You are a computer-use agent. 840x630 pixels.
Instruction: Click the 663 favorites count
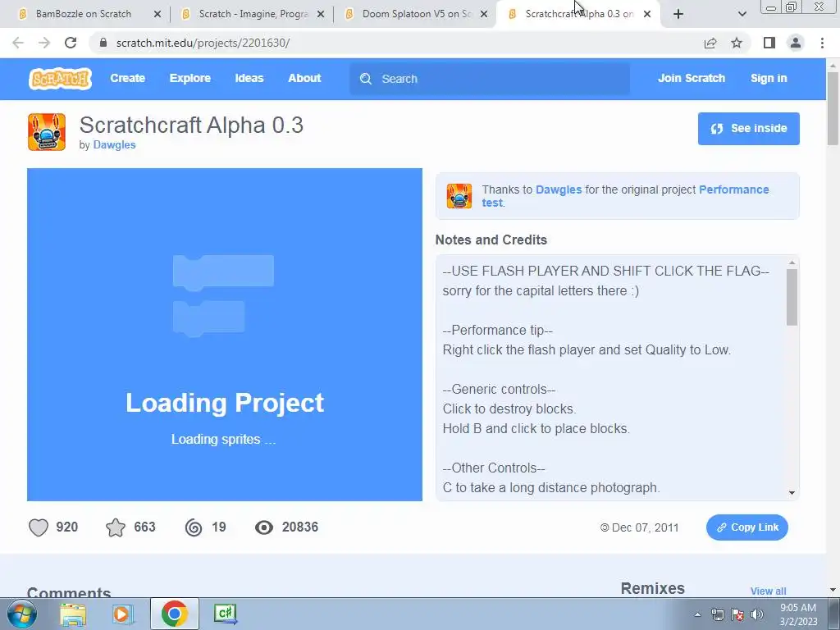(144, 527)
